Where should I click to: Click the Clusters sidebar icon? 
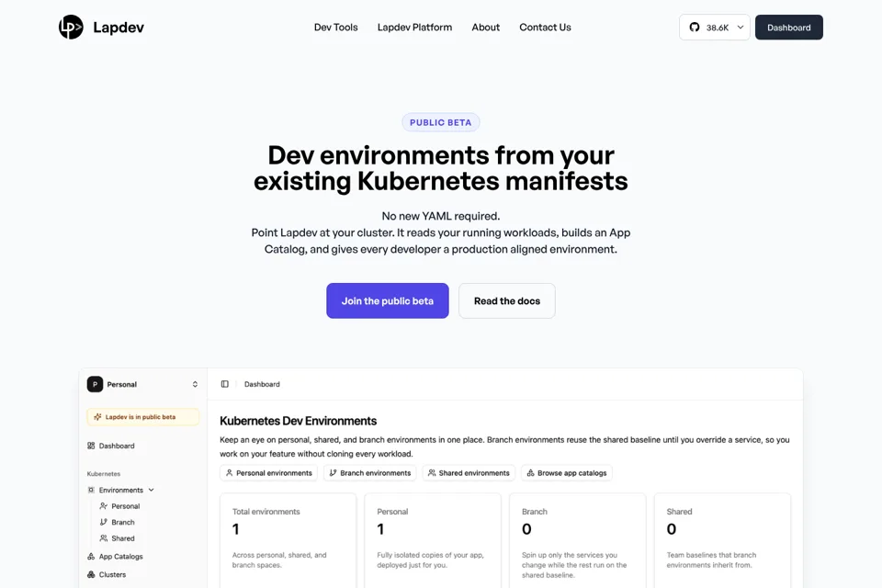pyautogui.click(x=91, y=574)
